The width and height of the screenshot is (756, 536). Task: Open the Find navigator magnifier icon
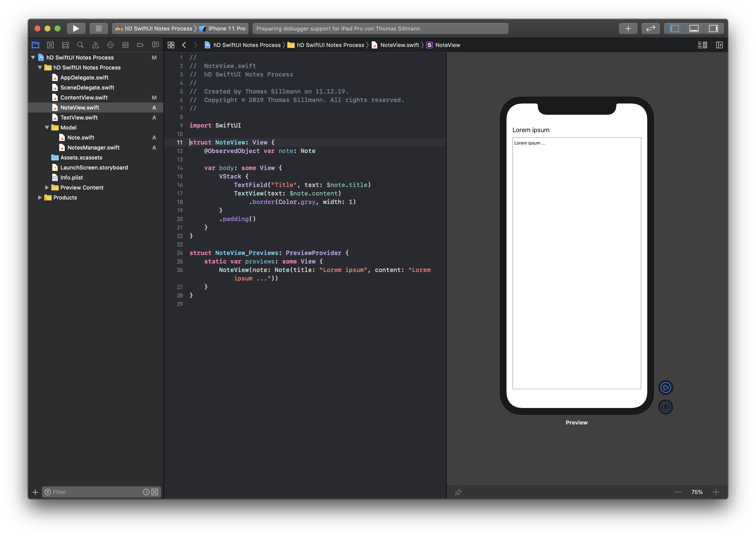pos(80,45)
